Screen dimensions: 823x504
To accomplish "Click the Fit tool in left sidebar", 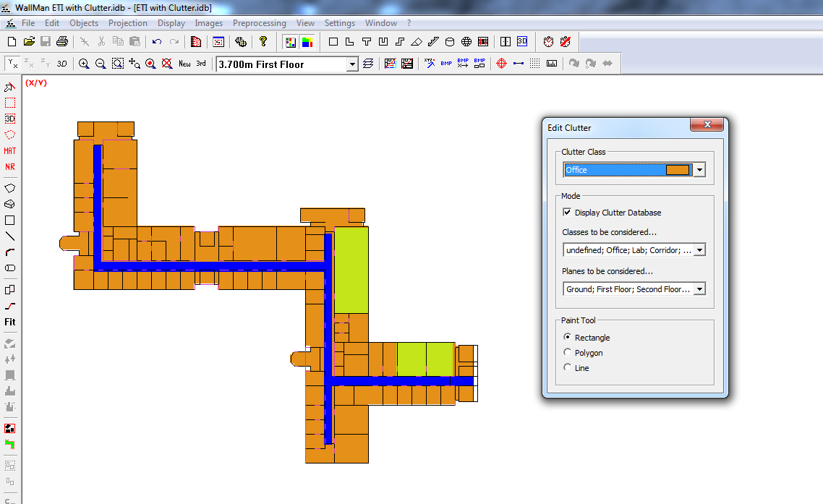I will click(x=10, y=322).
